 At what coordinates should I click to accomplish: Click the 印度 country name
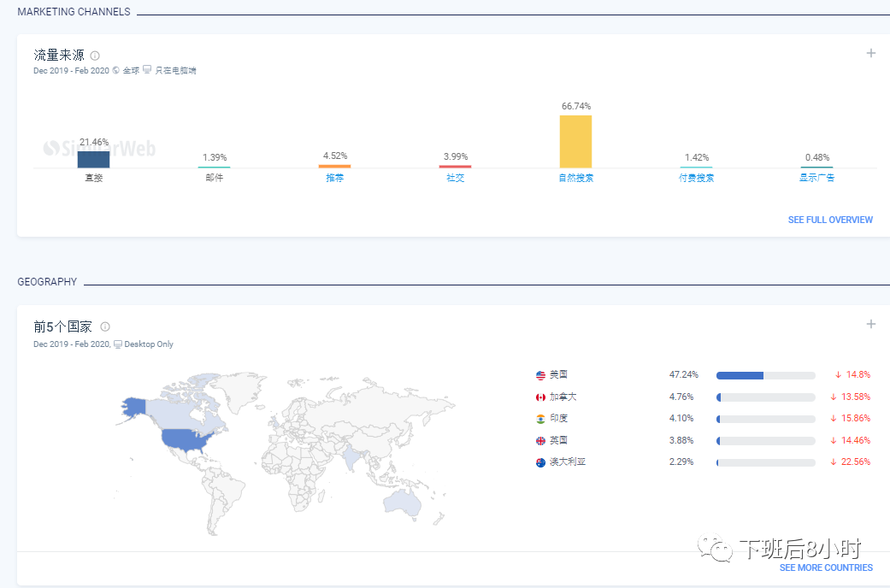pos(558,418)
